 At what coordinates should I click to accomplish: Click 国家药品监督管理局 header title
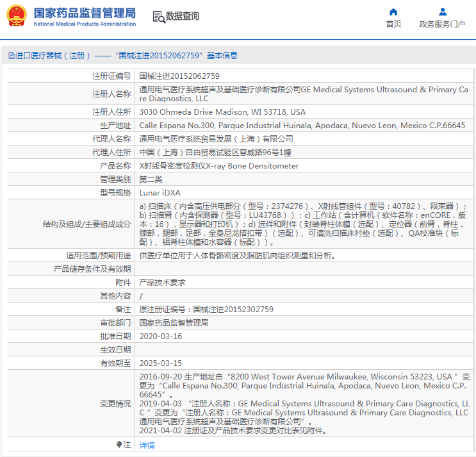pyautogui.click(x=85, y=13)
